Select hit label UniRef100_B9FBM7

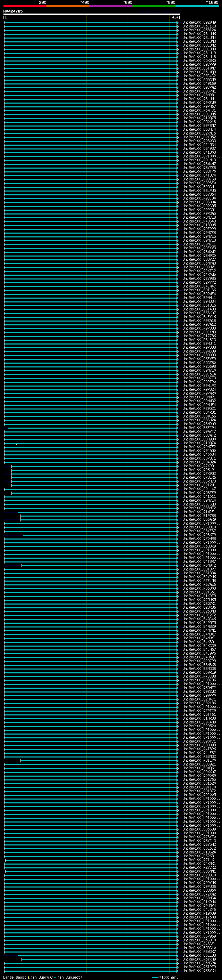pyautogui.click(x=199, y=125)
